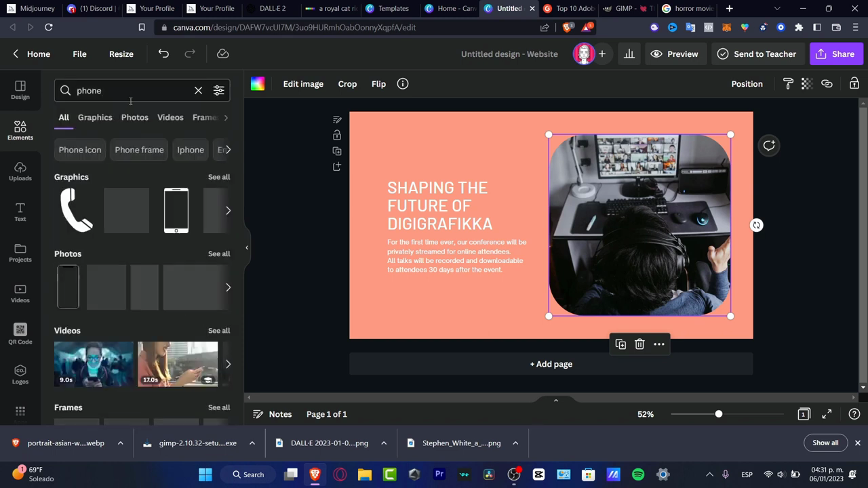Click the 52% zoom level

pyautogui.click(x=646, y=414)
